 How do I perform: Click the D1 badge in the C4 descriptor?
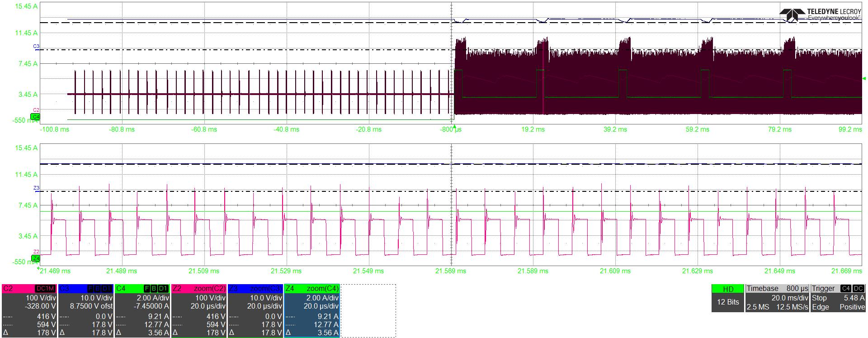[x=163, y=289]
